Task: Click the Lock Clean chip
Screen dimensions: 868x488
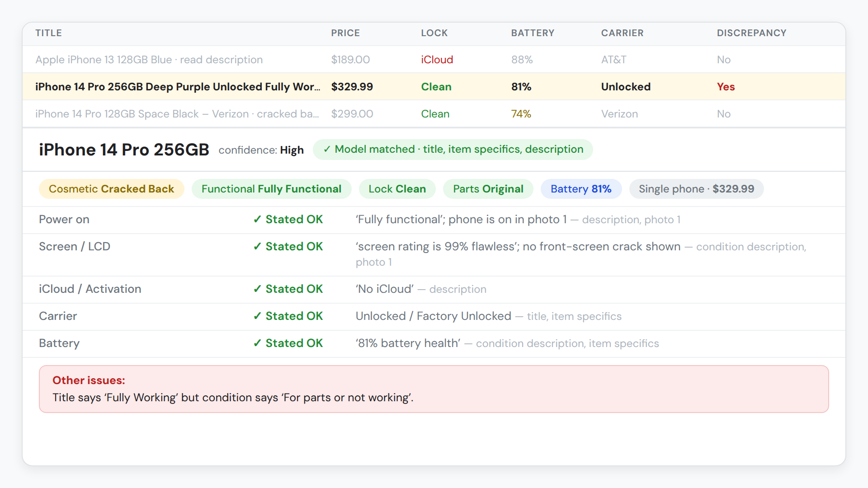Action: 397,189
